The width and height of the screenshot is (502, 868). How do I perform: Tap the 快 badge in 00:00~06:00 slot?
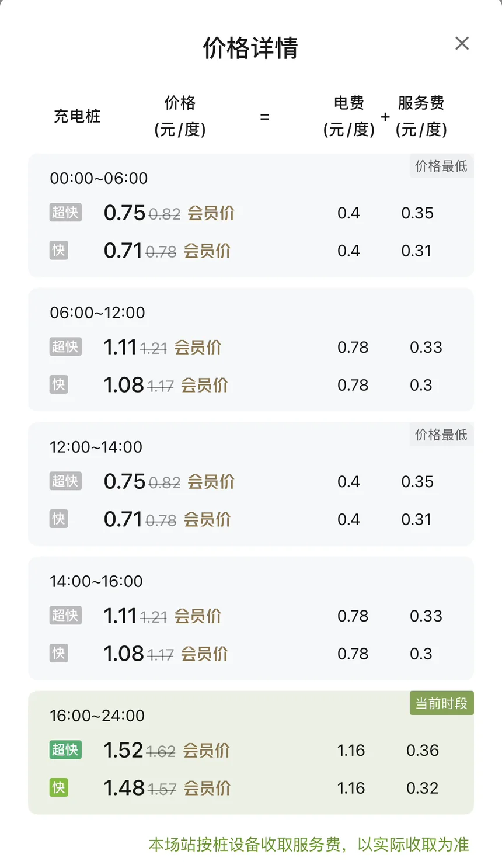pyautogui.click(x=58, y=251)
